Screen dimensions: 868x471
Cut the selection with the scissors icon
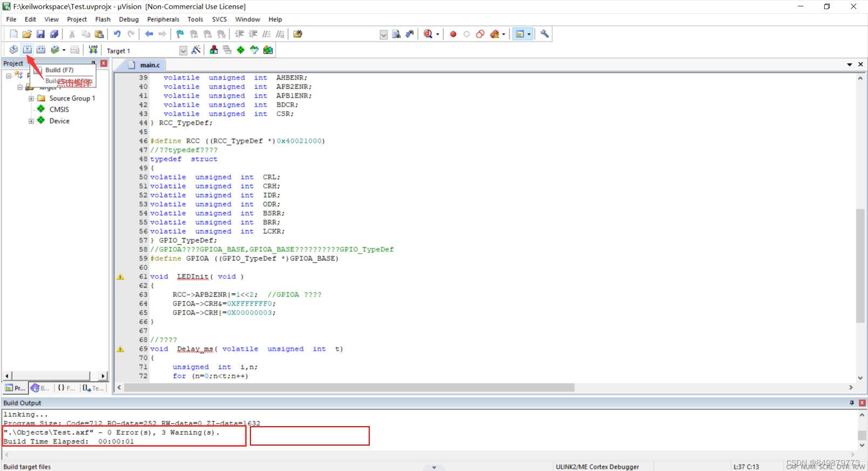[72, 34]
